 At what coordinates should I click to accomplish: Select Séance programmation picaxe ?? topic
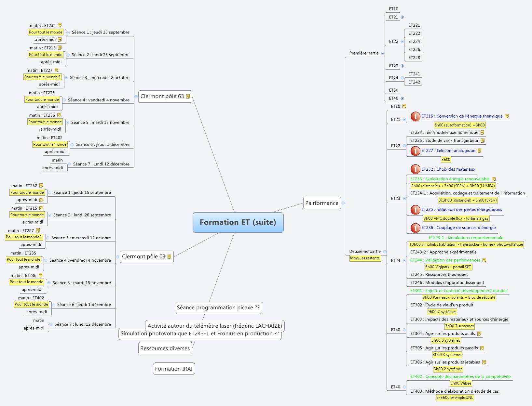[x=218, y=308]
